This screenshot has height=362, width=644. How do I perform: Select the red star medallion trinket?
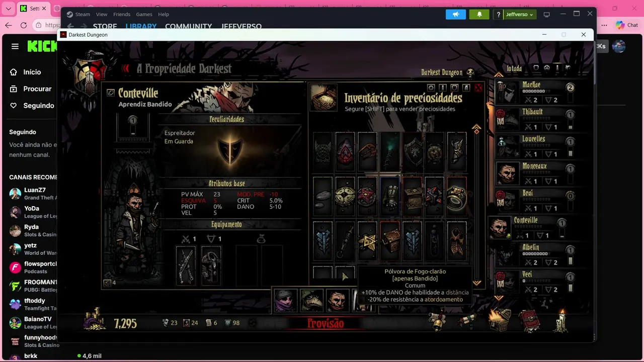367,196
